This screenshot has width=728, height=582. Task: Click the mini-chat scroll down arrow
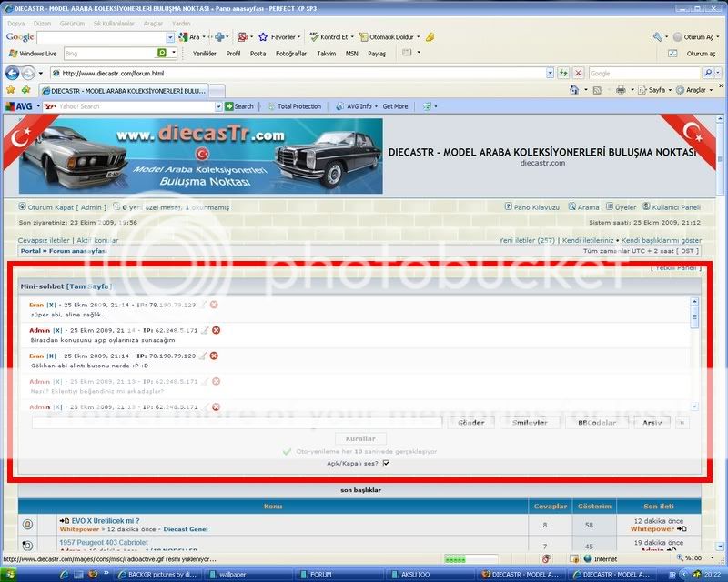pos(694,406)
